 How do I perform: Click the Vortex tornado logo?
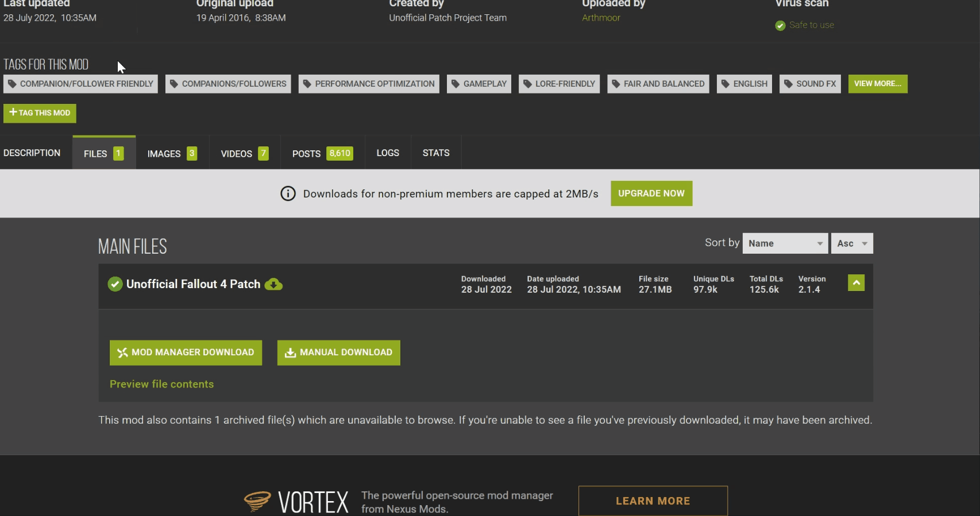[257, 501]
